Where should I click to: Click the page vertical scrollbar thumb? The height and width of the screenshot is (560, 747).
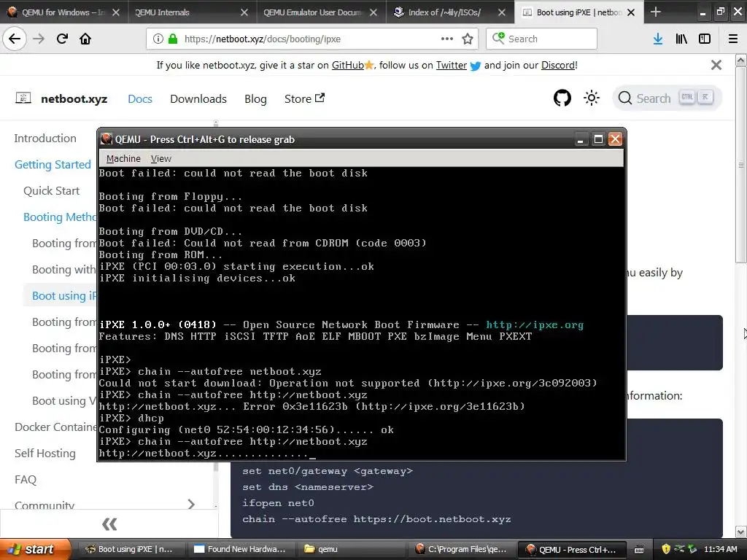741,164
